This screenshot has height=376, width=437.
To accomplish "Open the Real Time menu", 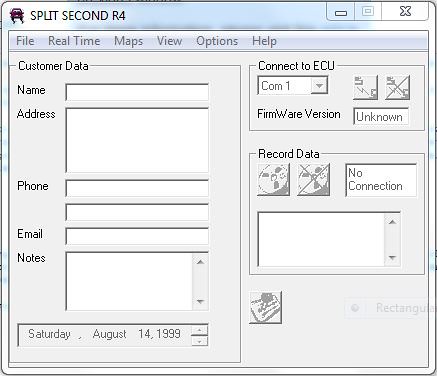I will 74,41.
